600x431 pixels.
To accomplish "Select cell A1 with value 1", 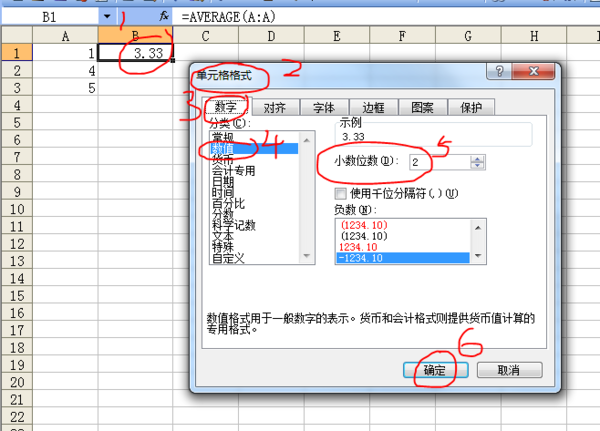I will (65, 53).
